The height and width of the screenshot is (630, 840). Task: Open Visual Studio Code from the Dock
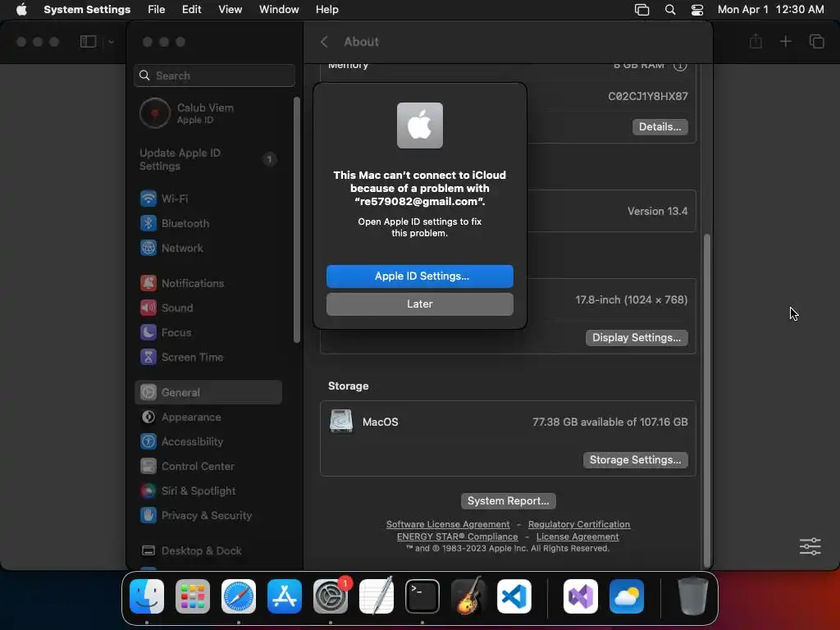(514, 596)
